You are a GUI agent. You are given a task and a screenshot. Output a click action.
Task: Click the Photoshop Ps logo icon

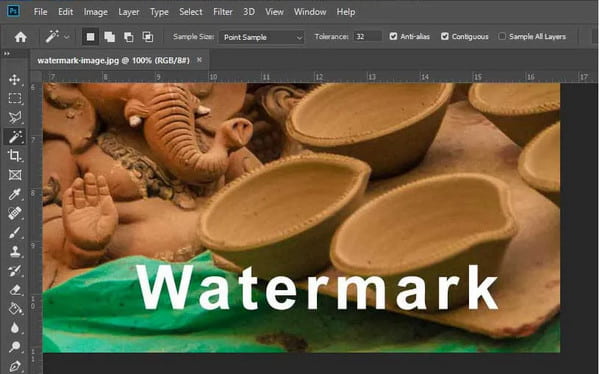(x=13, y=10)
